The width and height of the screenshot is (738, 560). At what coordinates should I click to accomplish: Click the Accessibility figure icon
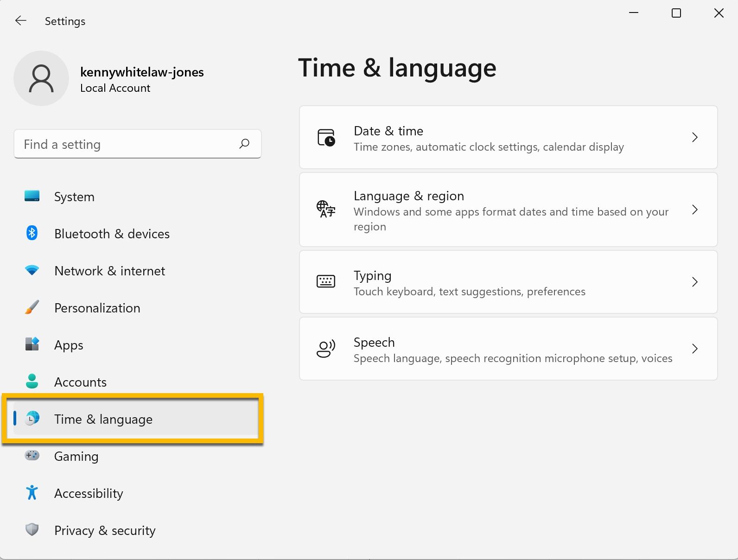tap(32, 492)
